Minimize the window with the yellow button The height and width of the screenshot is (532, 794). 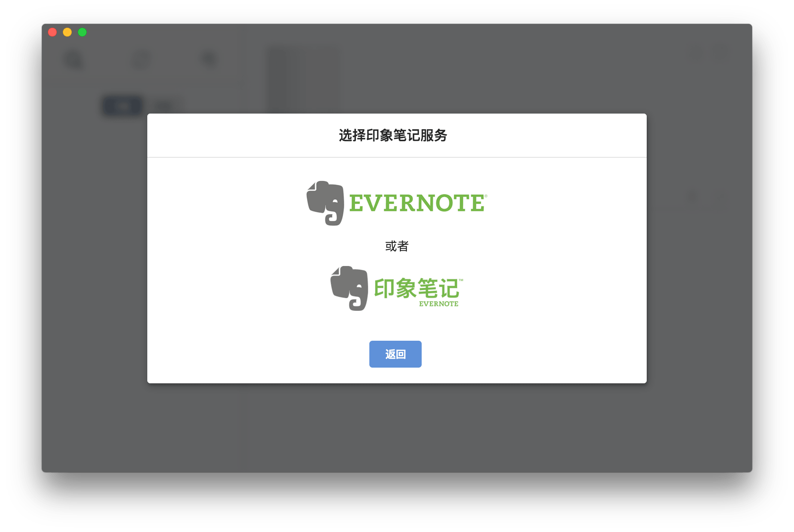67,32
